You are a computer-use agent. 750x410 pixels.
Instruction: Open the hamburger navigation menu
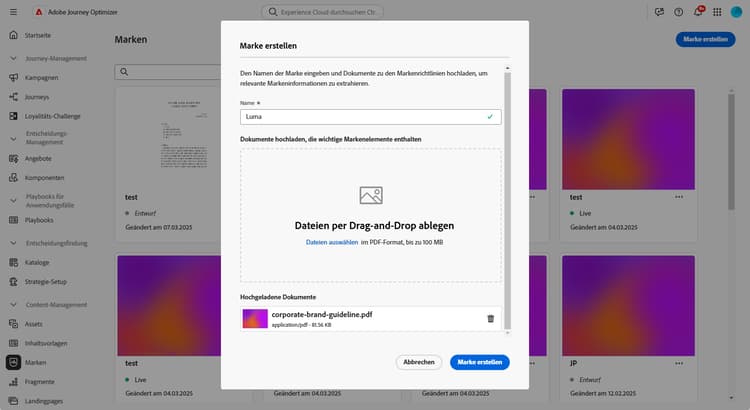coord(13,12)
